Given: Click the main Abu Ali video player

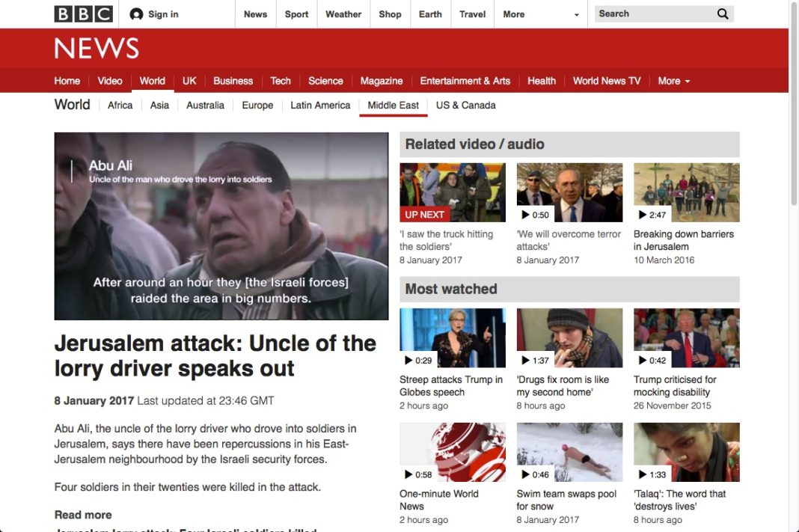Looking at the screenshot, I should tap(221, 226).
